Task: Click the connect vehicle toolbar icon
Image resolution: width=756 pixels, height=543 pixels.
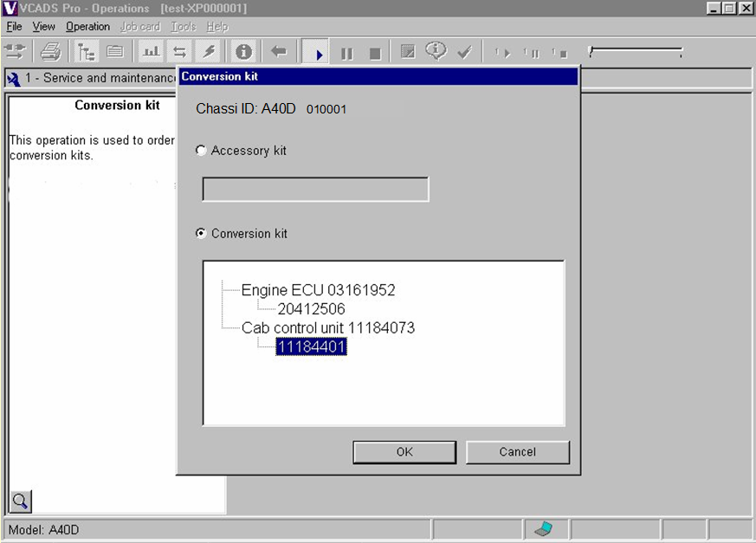Action: click(15, 51)
